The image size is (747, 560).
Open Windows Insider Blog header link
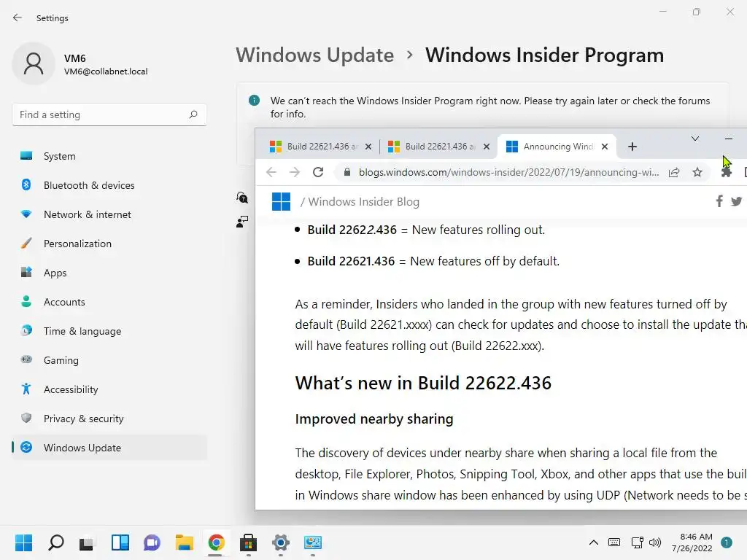365,202
